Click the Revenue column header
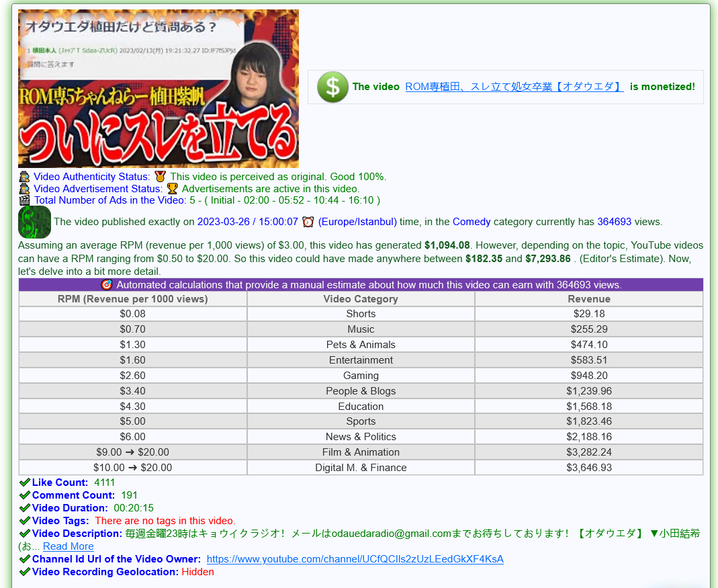 pos(589,299)
